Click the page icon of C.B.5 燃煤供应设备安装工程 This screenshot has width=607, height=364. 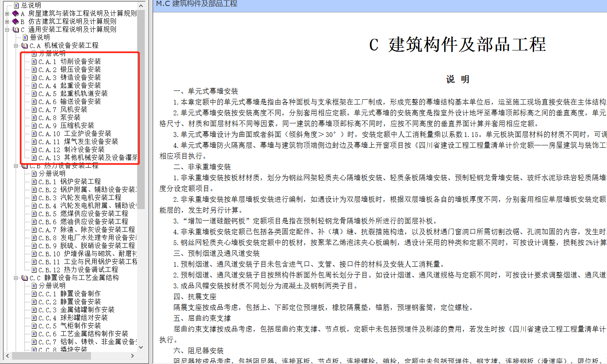[34, 213]
